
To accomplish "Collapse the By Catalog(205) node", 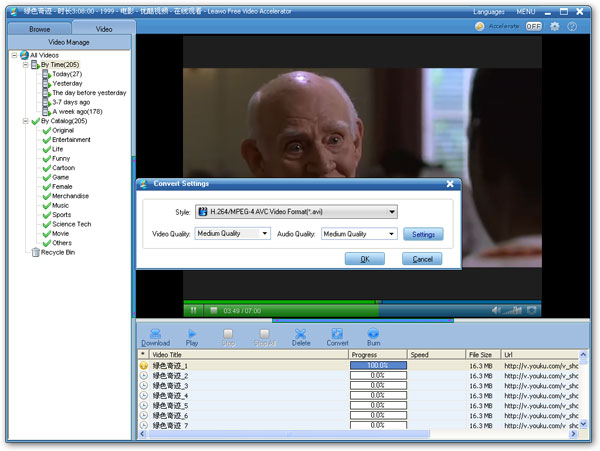I will click(x=25, y=121).
